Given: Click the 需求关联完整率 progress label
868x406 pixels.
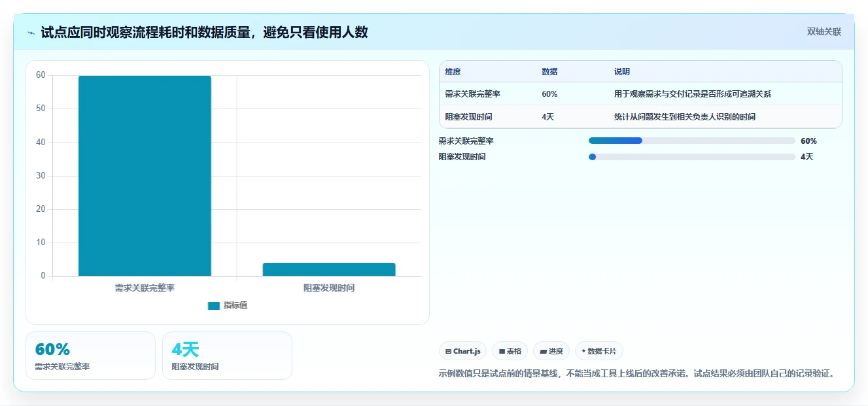Looking at the screenshot, I should pyautogui.click(x=466, y=141).
